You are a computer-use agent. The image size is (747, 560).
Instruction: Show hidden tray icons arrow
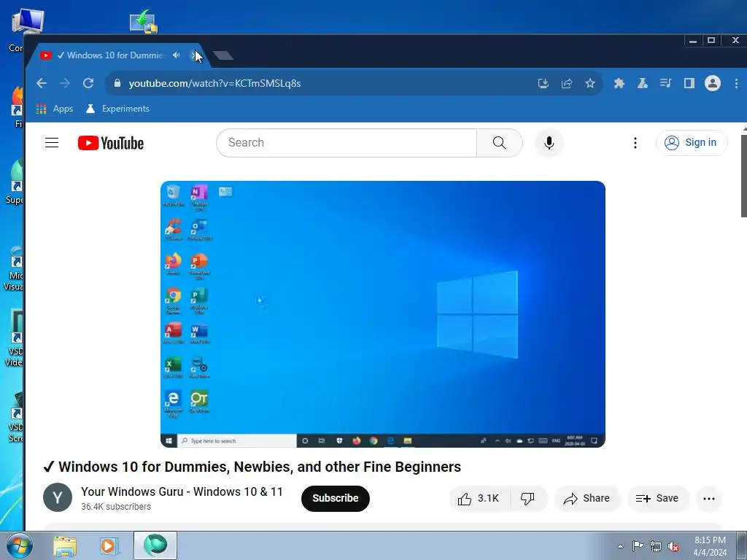(x=620, y=546)
